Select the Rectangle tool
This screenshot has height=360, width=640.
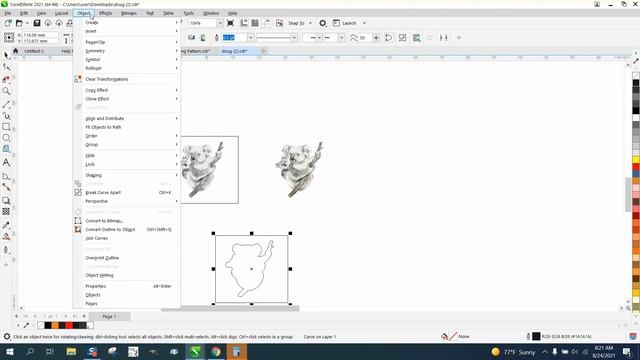[6, 127]
